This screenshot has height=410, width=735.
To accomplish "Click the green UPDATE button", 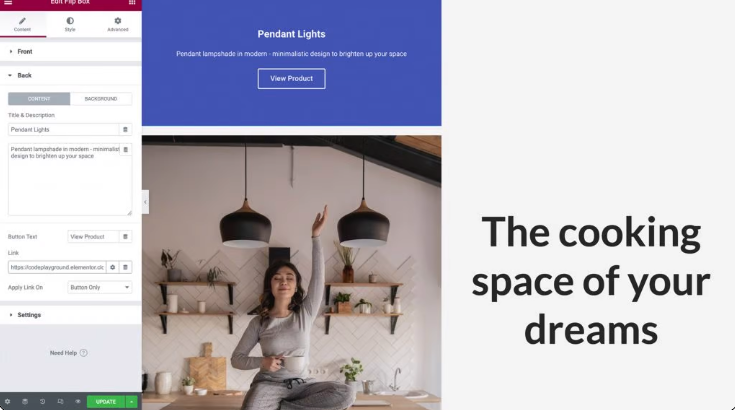I will pos(106,402).
